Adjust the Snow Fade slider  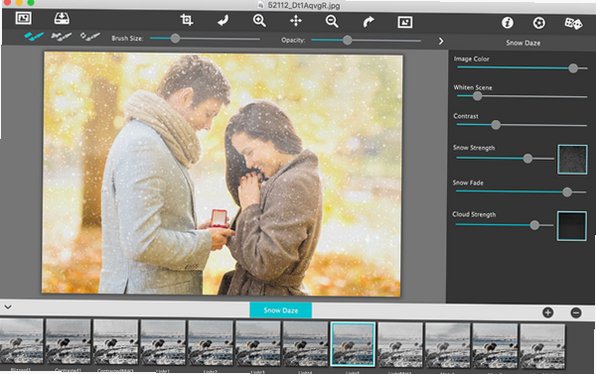click(x=521, y=192)
